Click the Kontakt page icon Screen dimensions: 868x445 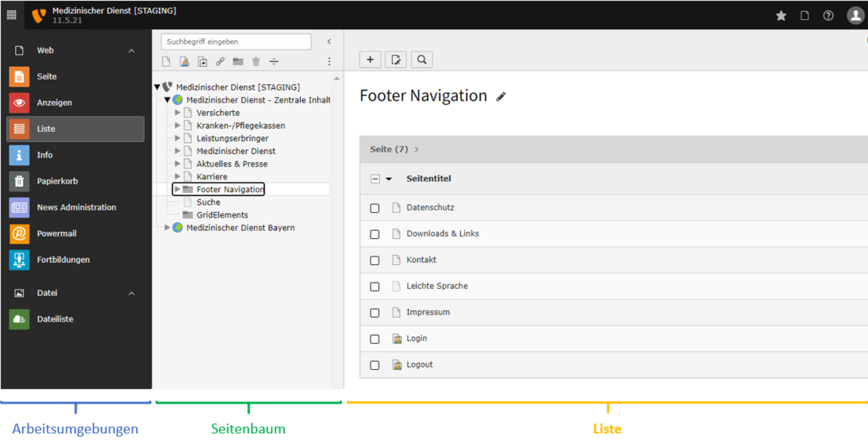pos(397,260)
